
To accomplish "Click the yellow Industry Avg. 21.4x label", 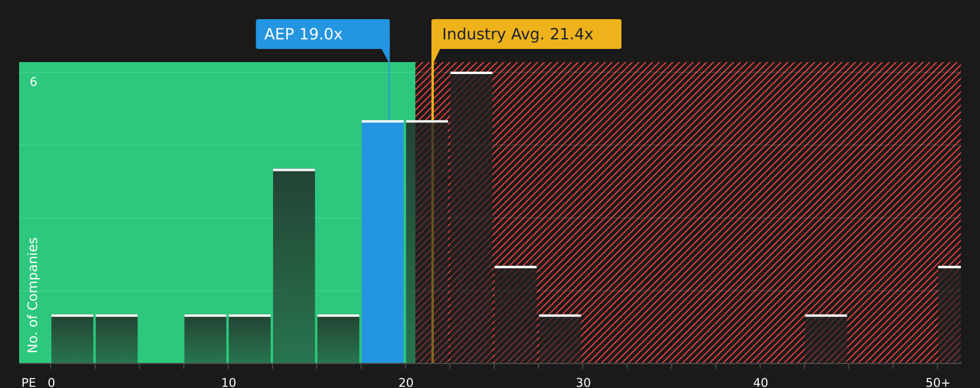I will point(526,34).
